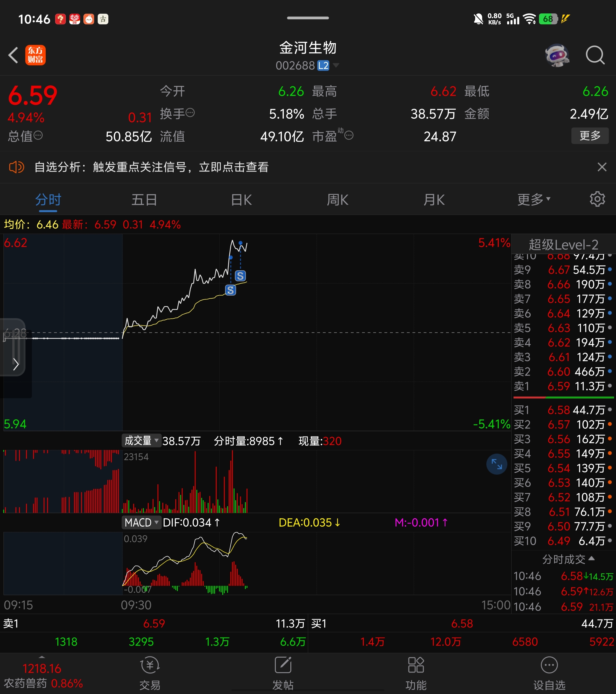Image resolution: width=616 pixels, height=694 pixels.
Task: Tap the lower S sell marker on chart
Action: click(230, 290)
